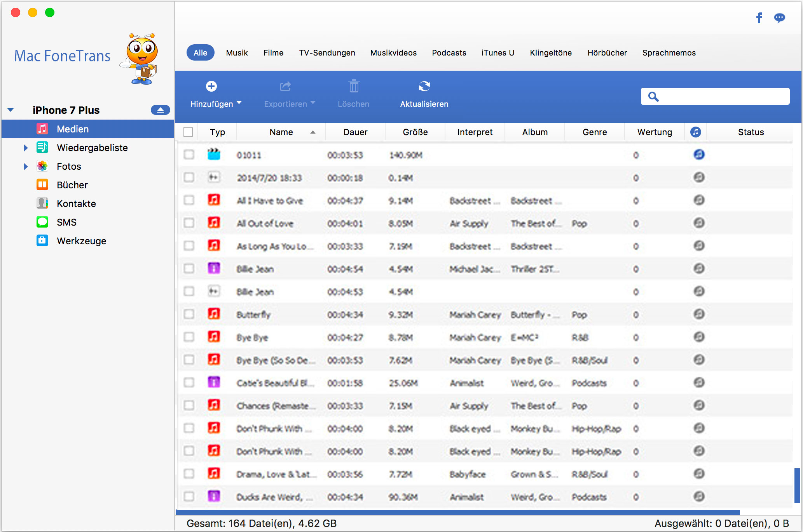The height and width of the screenshot is (532, 803).
Task: Eject the iPhone 7 Plus device
Action: pyautogui.click(x=161, y=110)
